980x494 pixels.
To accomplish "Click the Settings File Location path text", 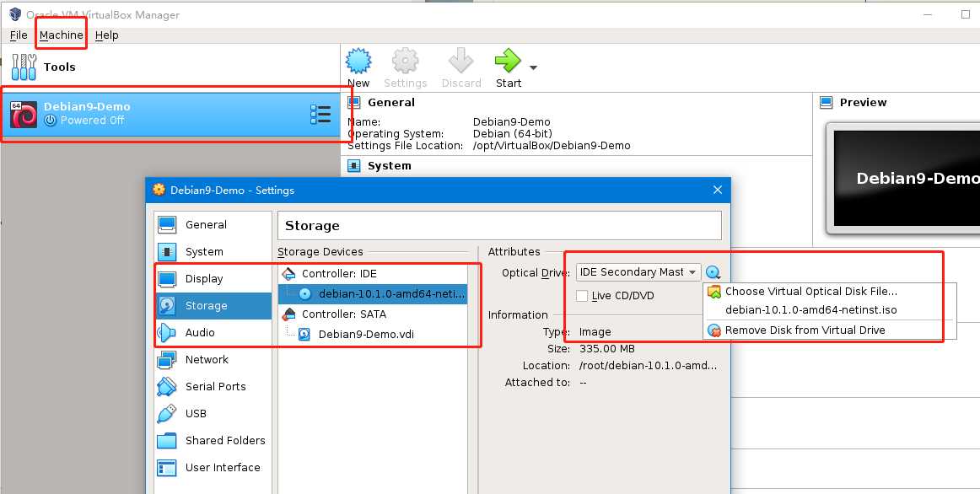I will pos(552,146).
